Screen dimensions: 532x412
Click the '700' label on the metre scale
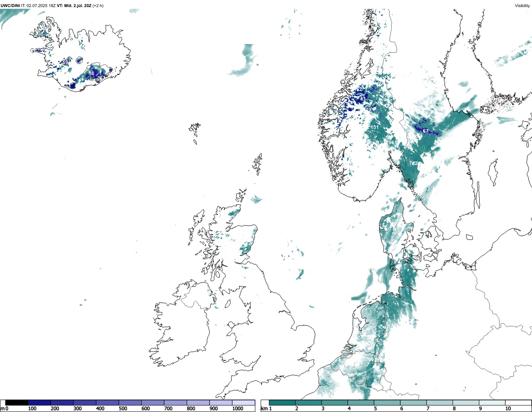point(168,408)
